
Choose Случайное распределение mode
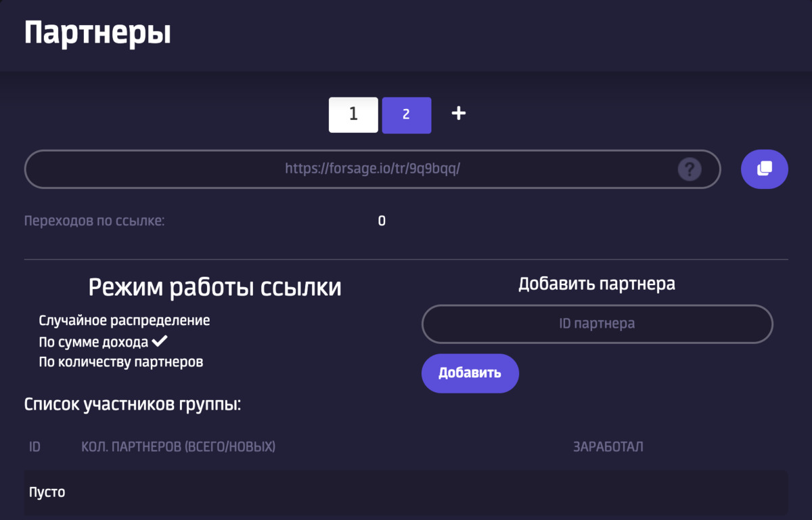(125, 320)
